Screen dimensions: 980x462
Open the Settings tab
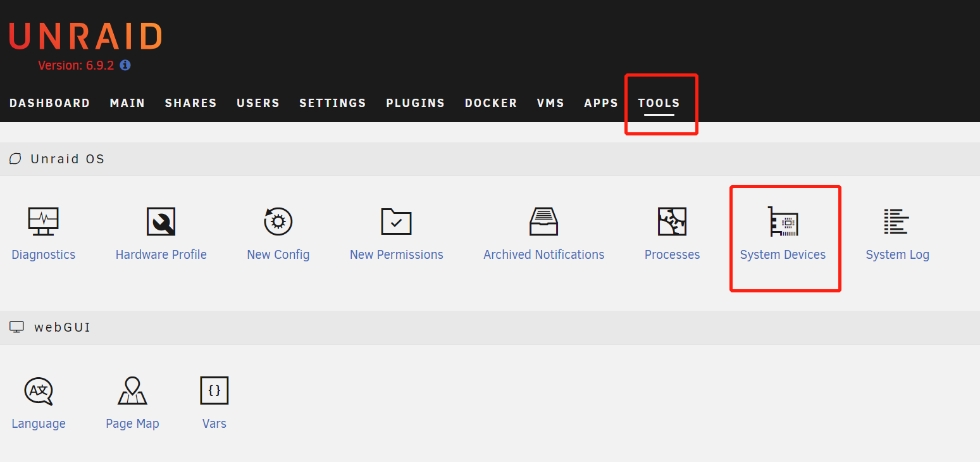333,103
